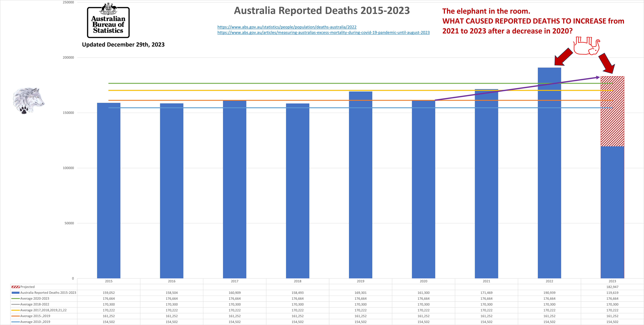This screenshot has height=325, width=644.
Task: Click the 'Average 2020-2023' row label
Action: (x=35, y=299)
